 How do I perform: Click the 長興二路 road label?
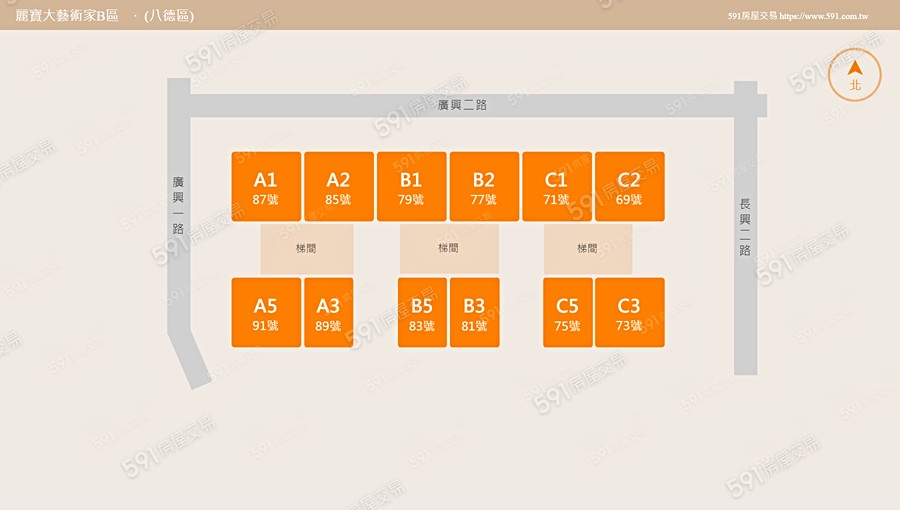[745, 227]
